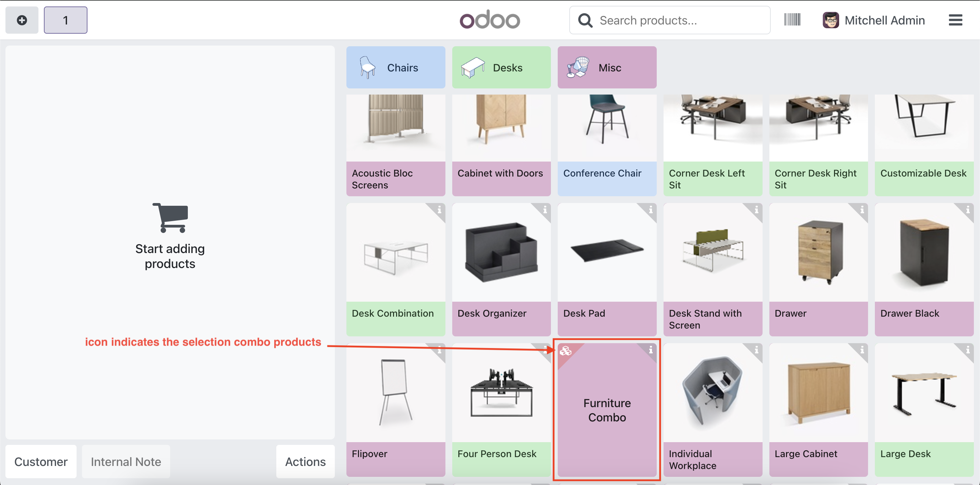
Task: Open the hamburger menu
Action: point(955,20)
